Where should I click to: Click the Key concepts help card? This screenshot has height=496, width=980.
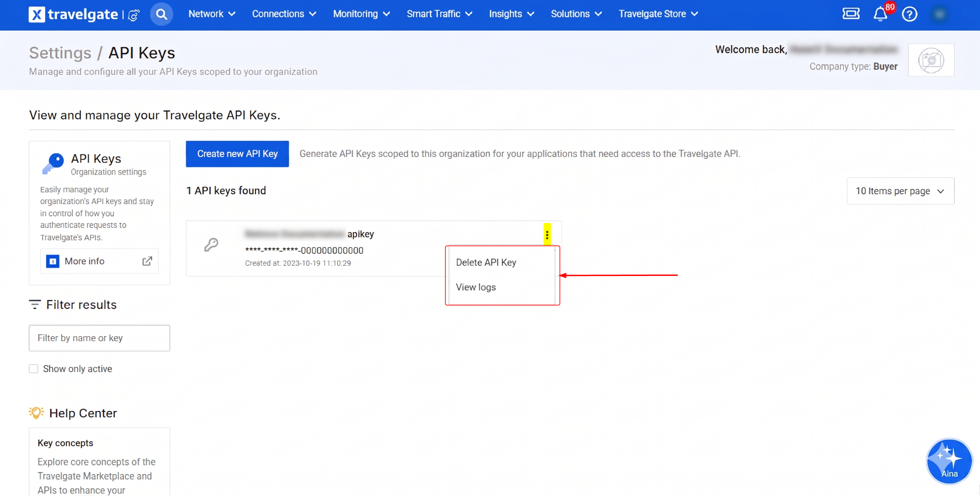pyautogui.click(x=99, y=462)
